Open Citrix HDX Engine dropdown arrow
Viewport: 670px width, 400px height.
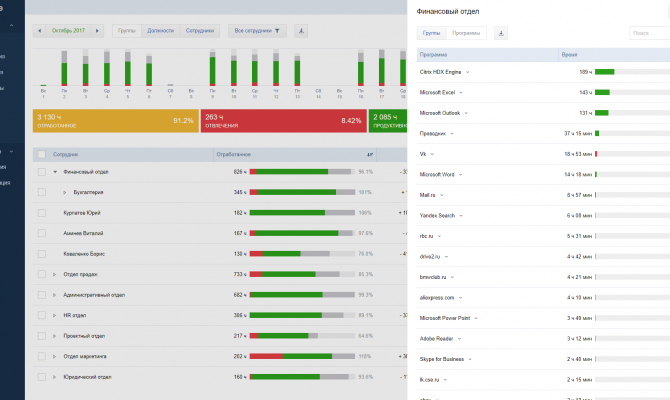(467, 72)
